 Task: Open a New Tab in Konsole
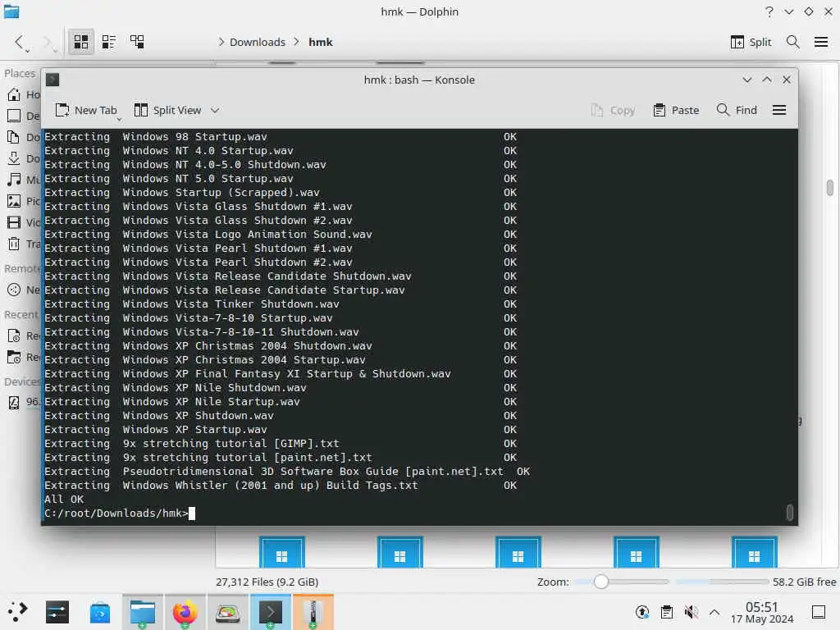coord(85,110)
